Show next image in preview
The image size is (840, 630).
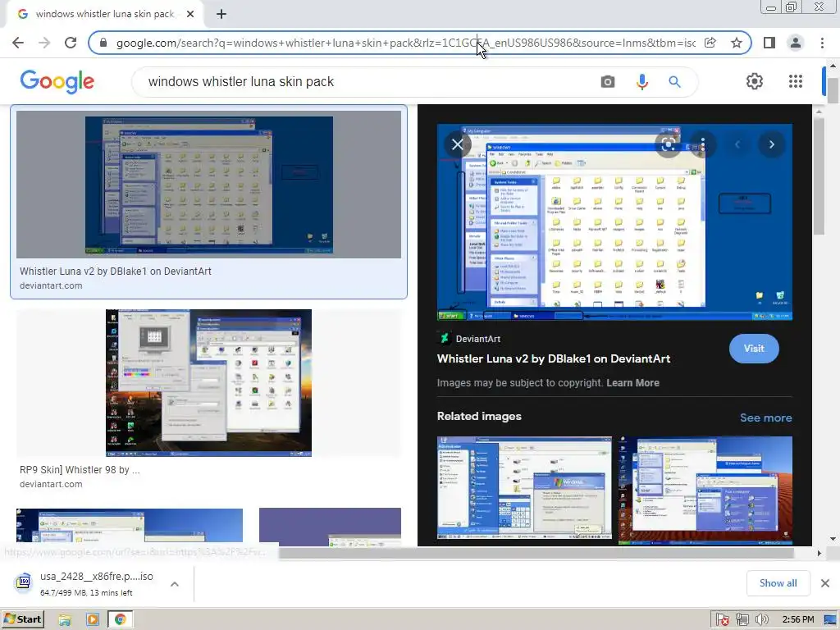click(771, 144)
